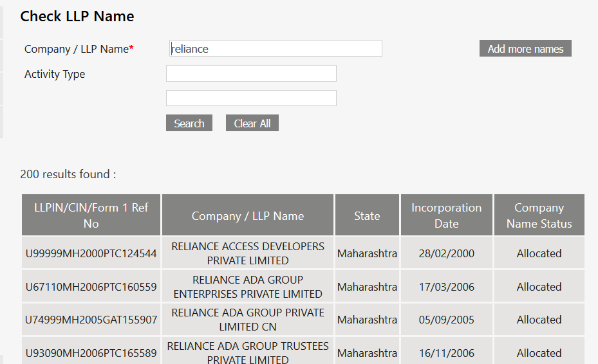598x364 pixels.
Task: Click the Company / LLP Name column header
Action: click(248, 215)
